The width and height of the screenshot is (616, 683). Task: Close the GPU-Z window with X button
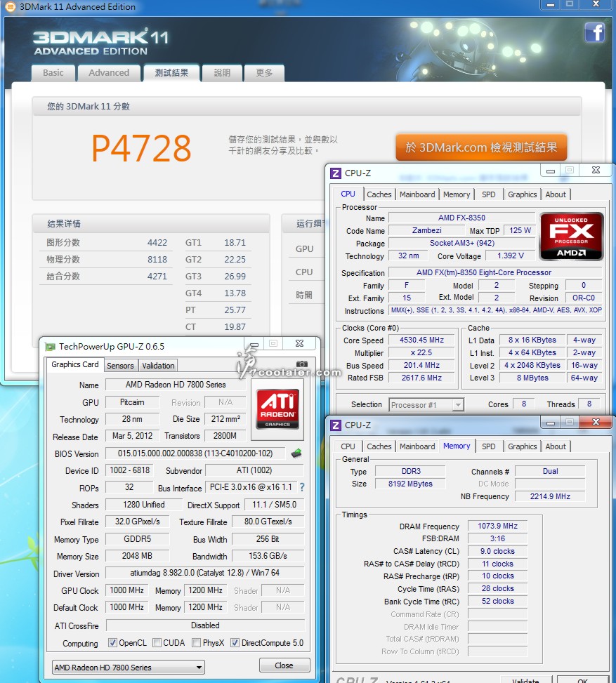pos(299,343)
